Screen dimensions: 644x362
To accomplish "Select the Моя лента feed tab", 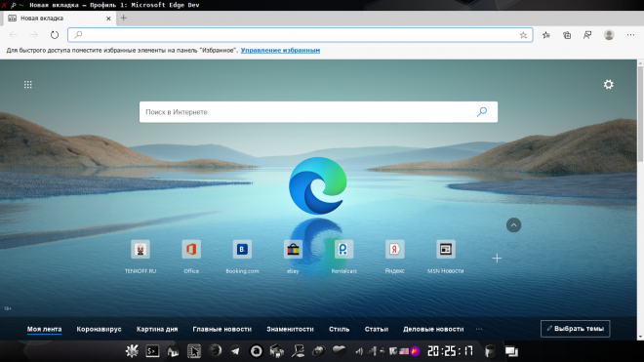I will tap(44, 329).
